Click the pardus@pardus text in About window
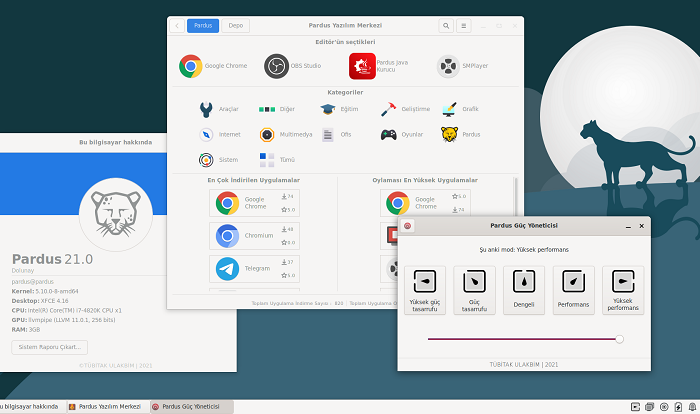Screen dimensions: 700x414 click(33, 282)
